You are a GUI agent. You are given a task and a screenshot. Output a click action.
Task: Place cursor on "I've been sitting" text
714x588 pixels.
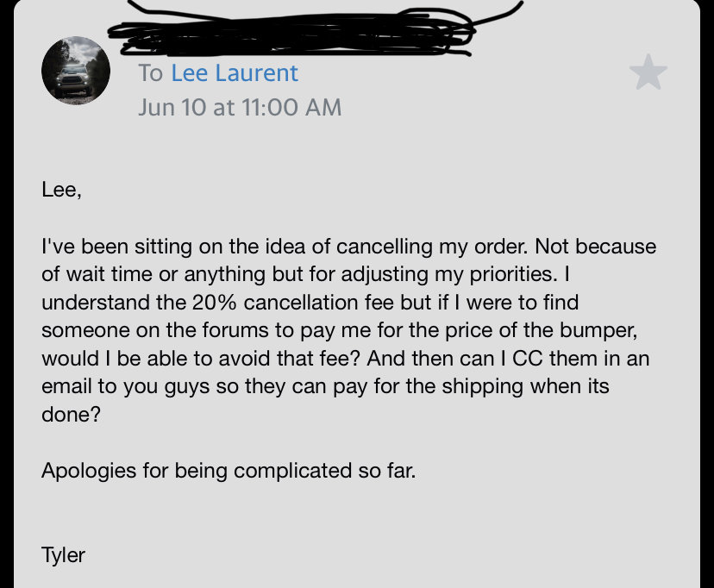point(117,247)
